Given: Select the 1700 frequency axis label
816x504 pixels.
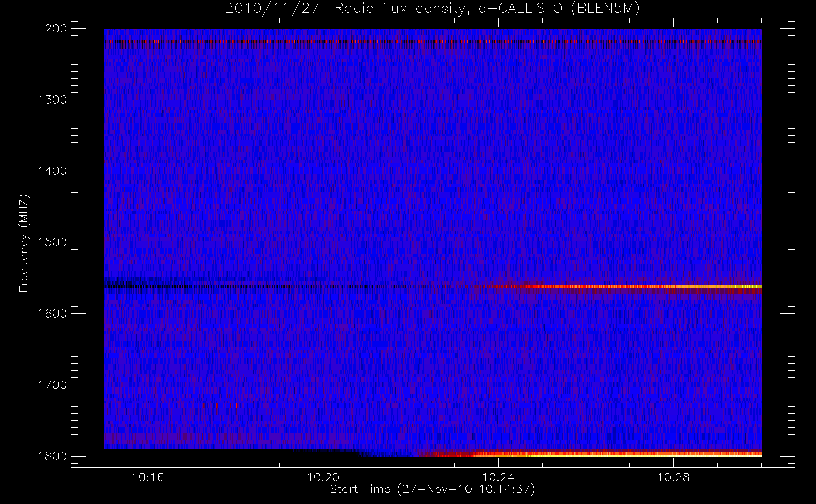Looking at the screenshot, I should click(x=52, y=385).
